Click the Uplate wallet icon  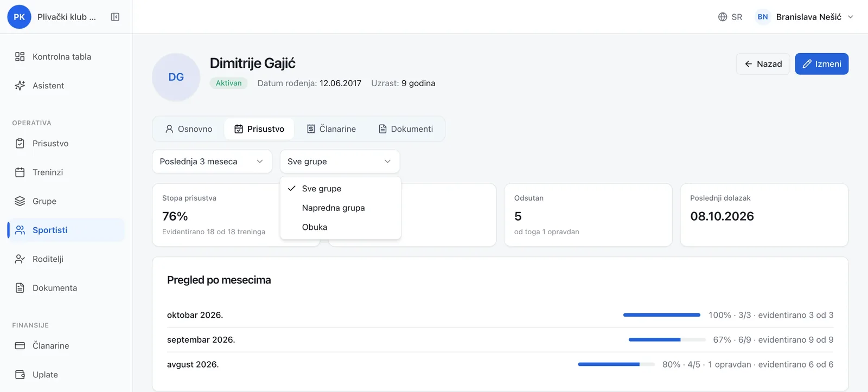pyautogui.click(x=20, y=375)
